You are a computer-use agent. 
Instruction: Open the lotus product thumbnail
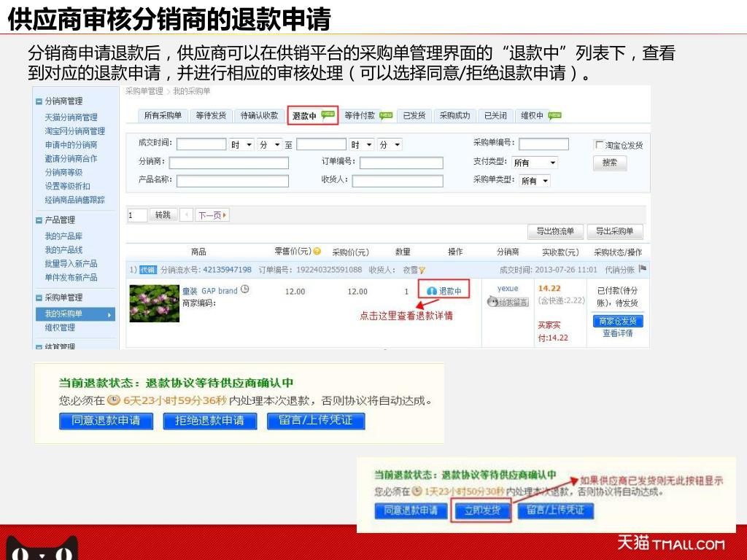pos(155,303)
